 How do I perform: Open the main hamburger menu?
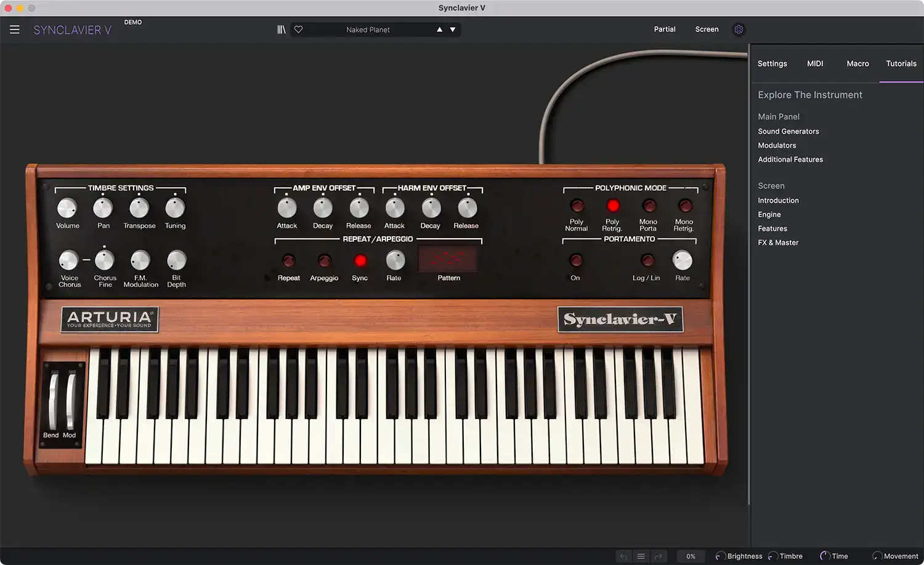(x=14, y=29)
